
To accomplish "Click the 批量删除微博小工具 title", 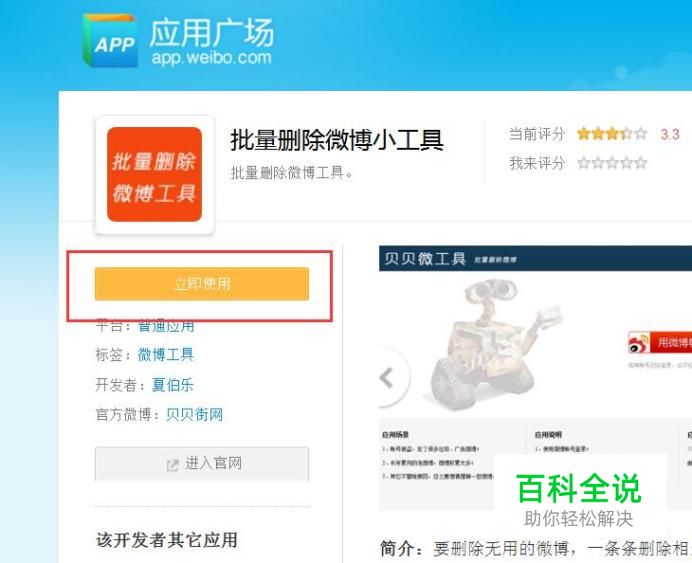I will point(337,140).
